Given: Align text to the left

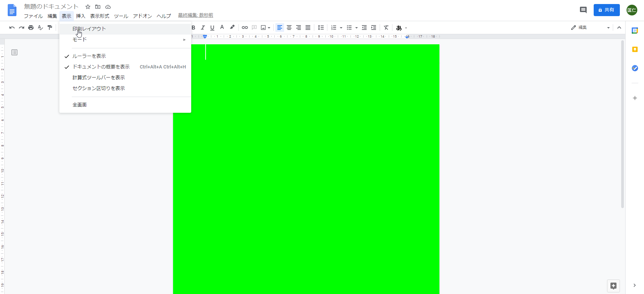Looking at the screenshot, I should (x=280, y=28).
